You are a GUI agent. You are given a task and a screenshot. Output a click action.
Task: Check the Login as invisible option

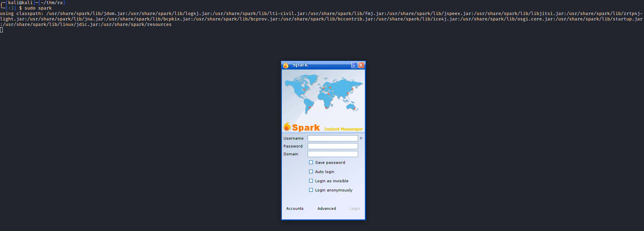click(311, 181)
